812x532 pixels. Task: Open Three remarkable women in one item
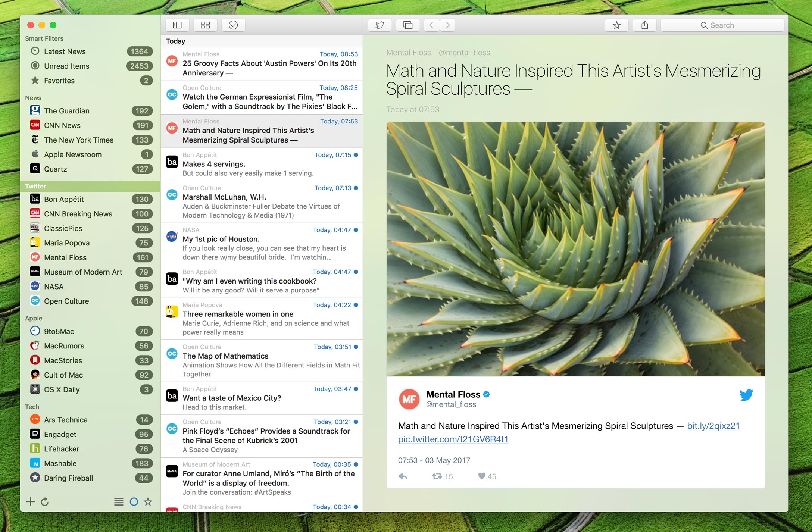[x=262, y=319]
